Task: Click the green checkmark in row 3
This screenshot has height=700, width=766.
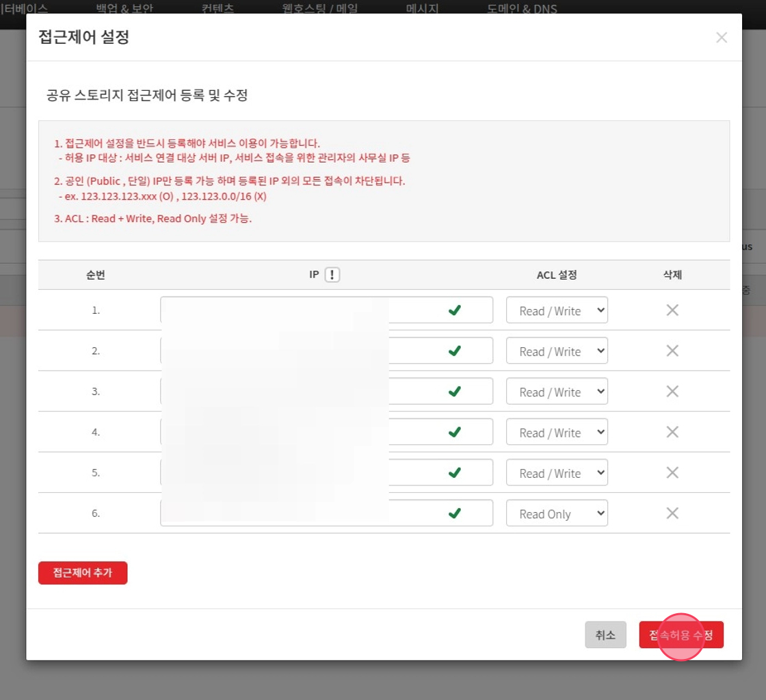Action: click(455, 391)
